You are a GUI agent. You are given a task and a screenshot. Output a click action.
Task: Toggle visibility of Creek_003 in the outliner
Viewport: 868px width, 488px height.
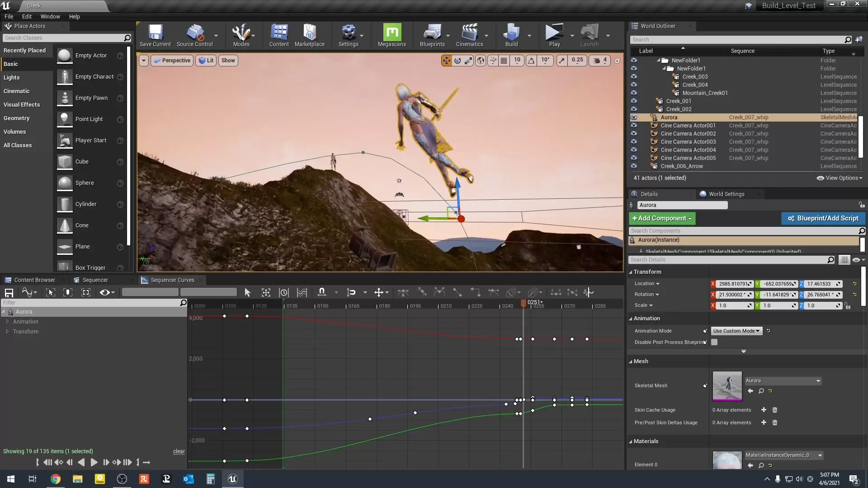point(634,77)
